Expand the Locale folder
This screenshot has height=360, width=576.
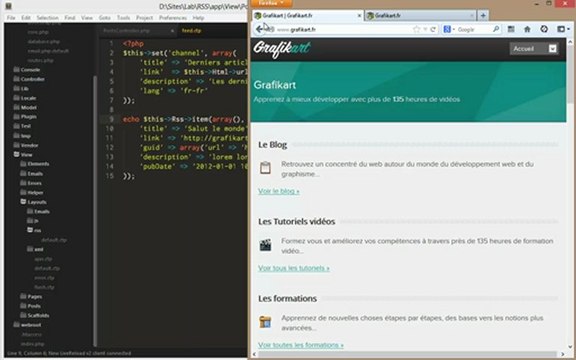tap(25, 98)
